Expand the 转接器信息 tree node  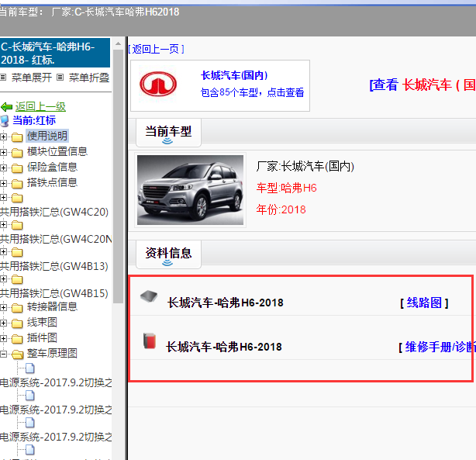pyautogui.click(x=3, y=307)
